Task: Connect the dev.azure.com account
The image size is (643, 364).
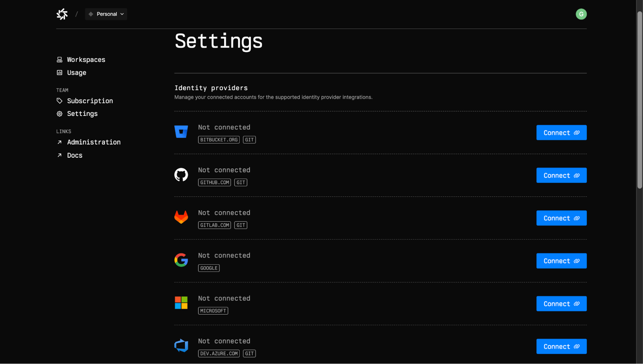Action: click(561, 346)
